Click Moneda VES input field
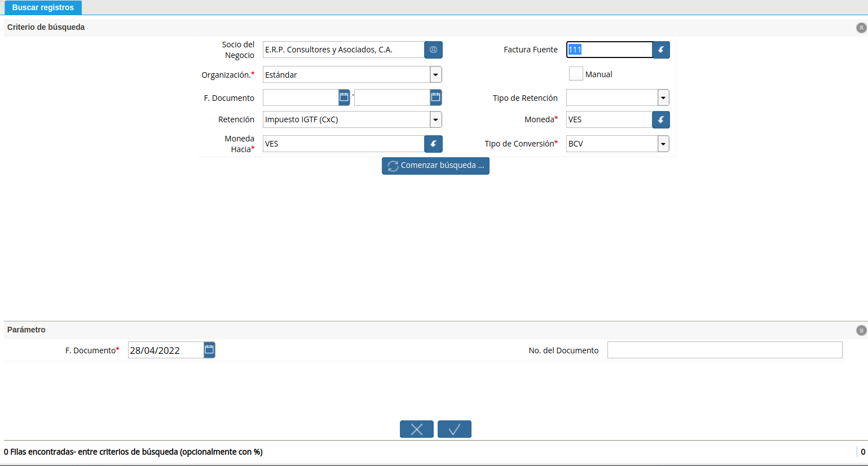The image size is (868, 466). (x=609, y=119)
